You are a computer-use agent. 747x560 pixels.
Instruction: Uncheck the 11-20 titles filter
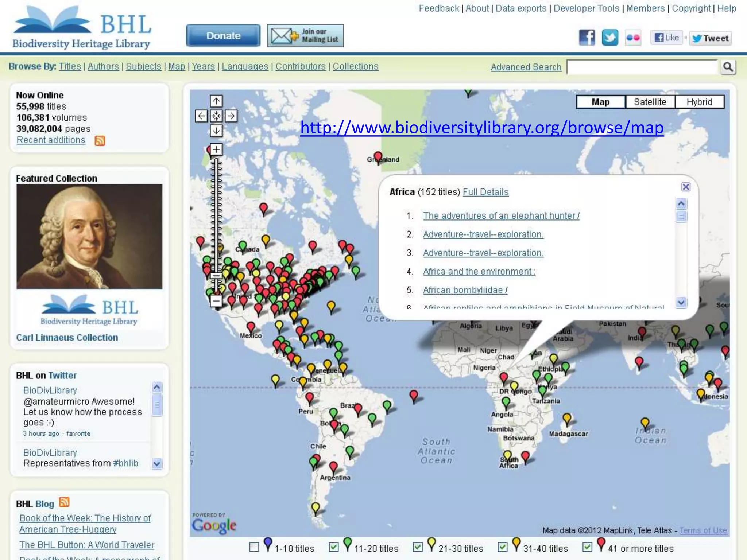(x=333, y=547)
